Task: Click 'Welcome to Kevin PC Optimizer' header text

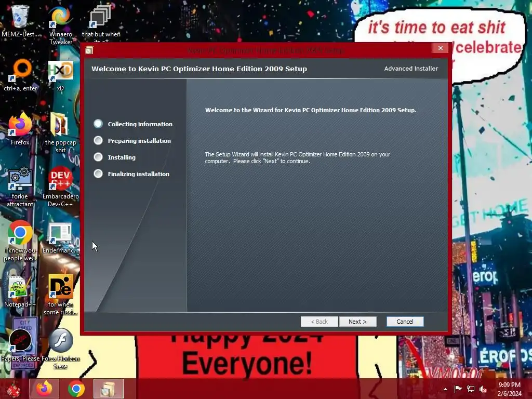Action: click(x=199, y=69)
